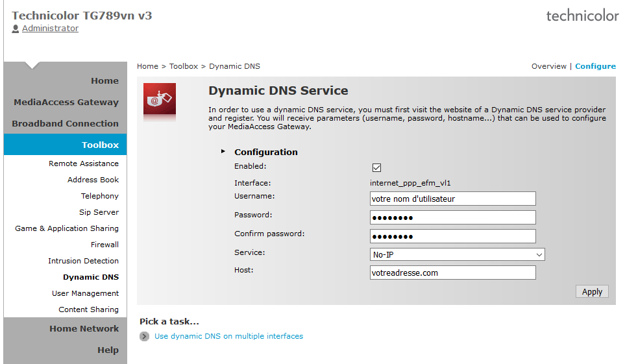Open MediaAccess Gateway menu

[x=66, y=103]
